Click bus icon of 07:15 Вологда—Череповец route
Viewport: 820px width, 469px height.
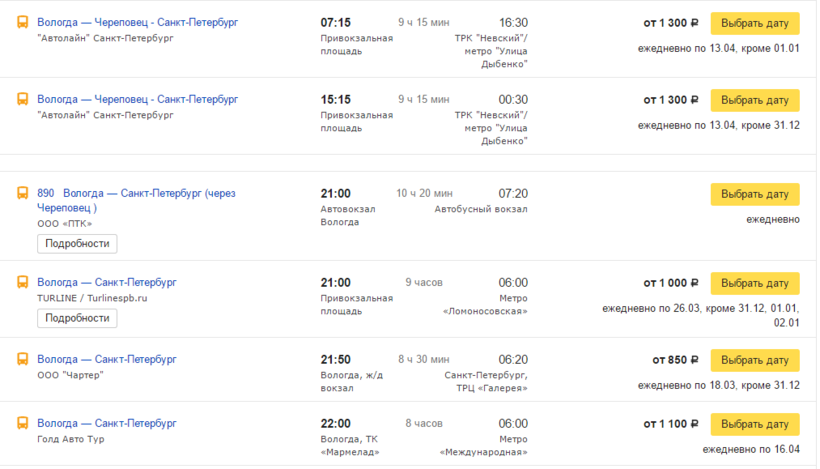tap(21, 22)
